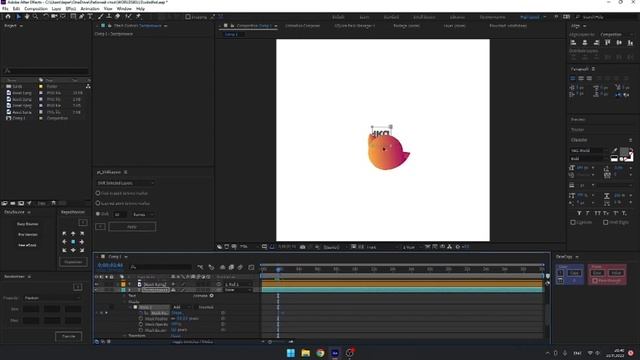The height and width of the screenshot is (360, 640).
Task: Open the Graph Editor from timeline header
Action: tap(251, 267)
